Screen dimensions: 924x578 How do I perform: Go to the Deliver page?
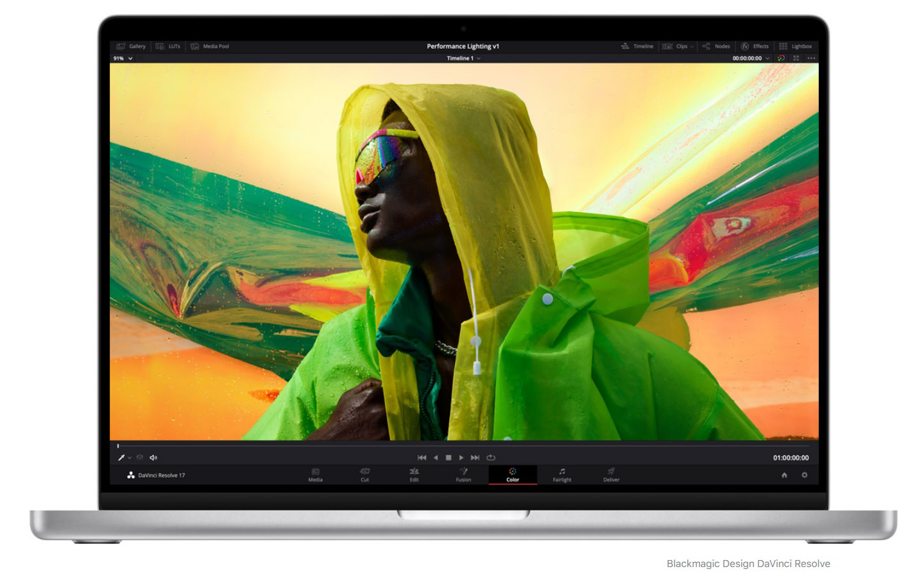(x=610, y=475)
